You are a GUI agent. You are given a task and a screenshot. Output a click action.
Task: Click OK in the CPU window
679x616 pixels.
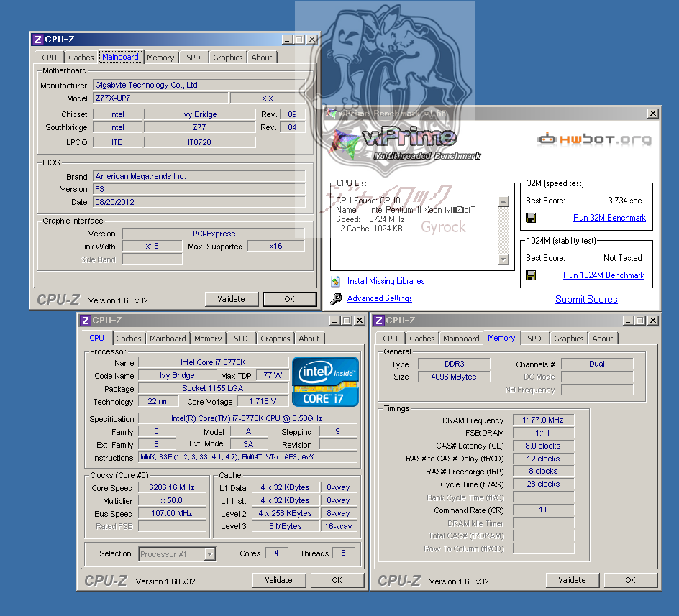(x=337, y=580)
